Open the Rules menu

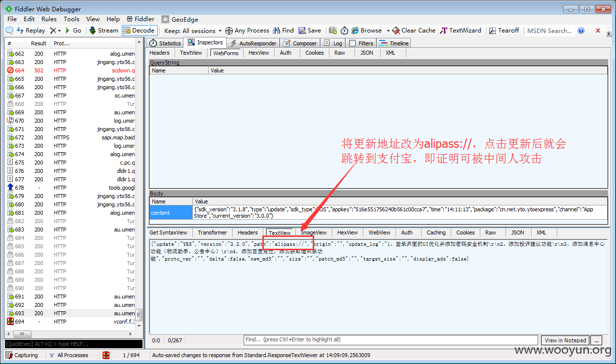coord(49,19)
